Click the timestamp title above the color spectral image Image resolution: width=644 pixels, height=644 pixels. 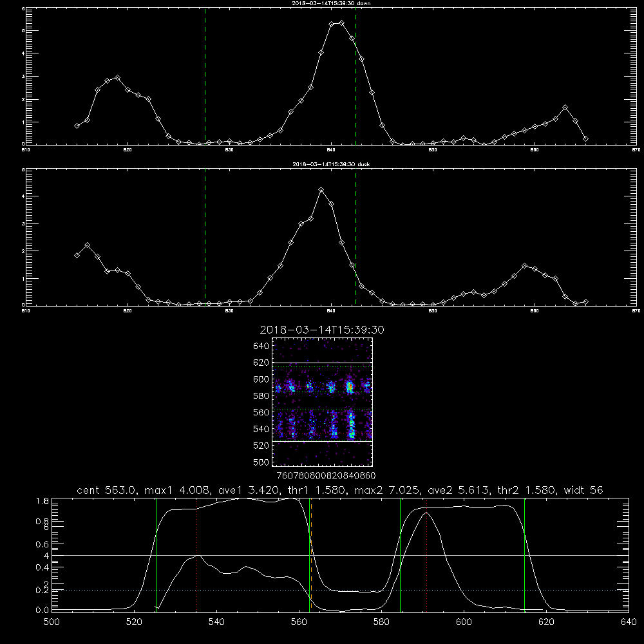tap(322, 330)
